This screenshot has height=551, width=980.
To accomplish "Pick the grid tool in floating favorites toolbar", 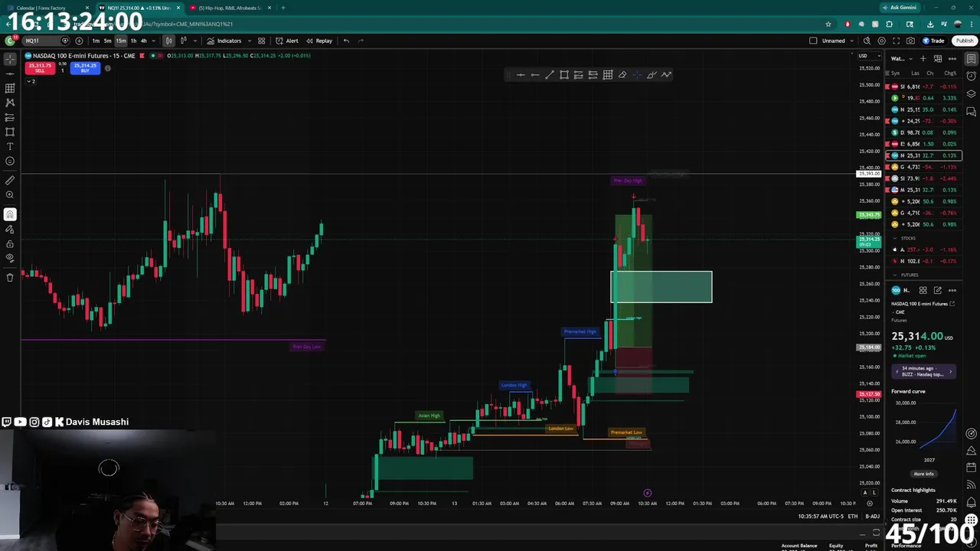I will point(608,74).
